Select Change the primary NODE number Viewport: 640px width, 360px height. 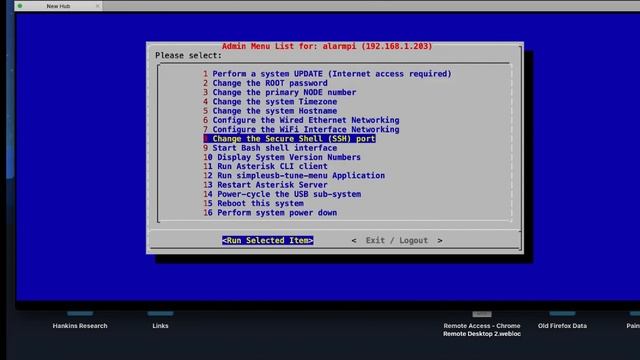280,92
